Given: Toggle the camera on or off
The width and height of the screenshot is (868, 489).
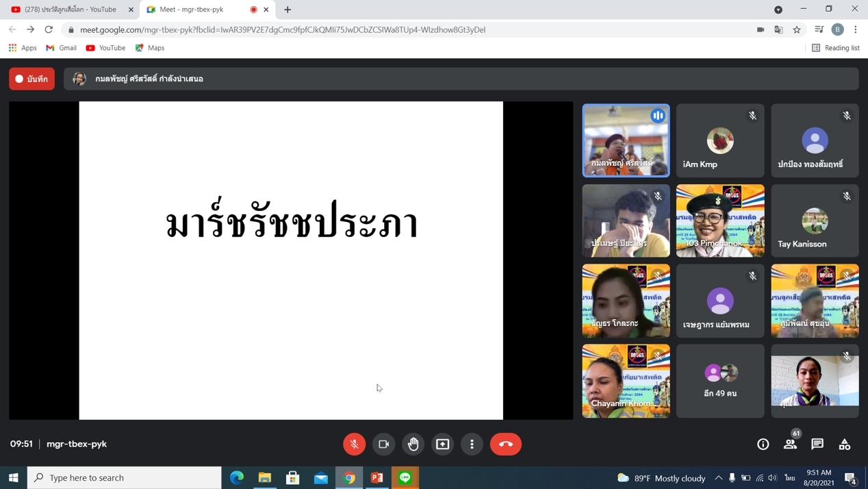Looking at the screenshot, I should tap(384, 444).
